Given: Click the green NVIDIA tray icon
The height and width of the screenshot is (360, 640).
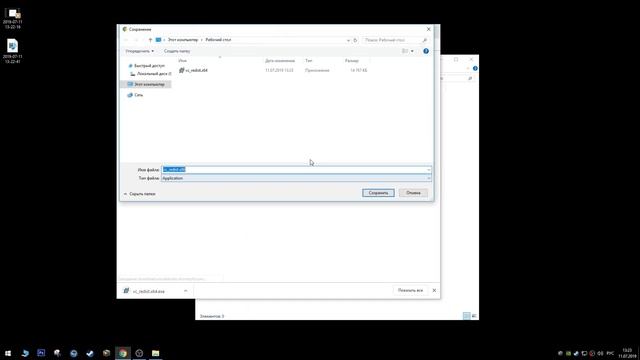Looking at the screenshot, I should 568,353.
